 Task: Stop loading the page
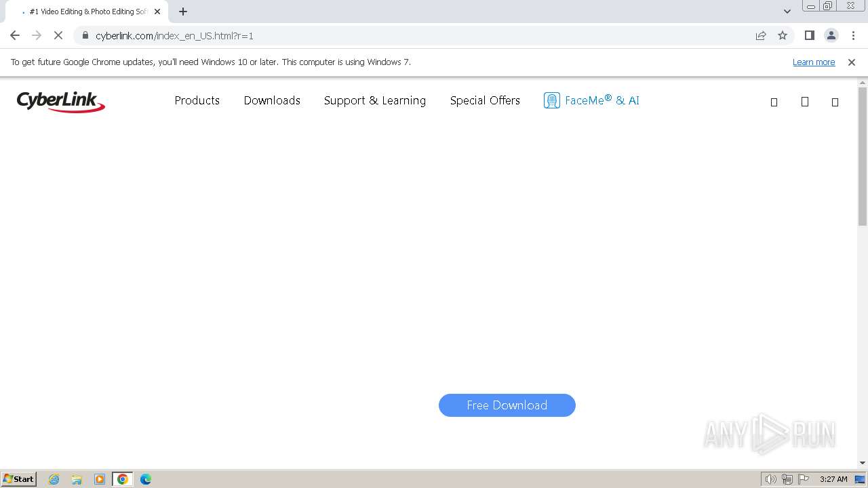pos(58,35)
